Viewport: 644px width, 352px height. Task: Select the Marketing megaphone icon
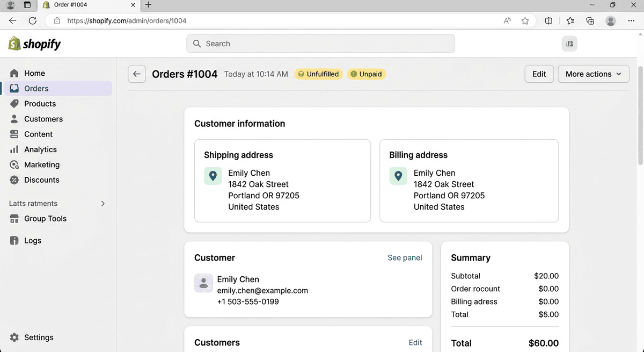pyautogui.click(x=14, y=164)
